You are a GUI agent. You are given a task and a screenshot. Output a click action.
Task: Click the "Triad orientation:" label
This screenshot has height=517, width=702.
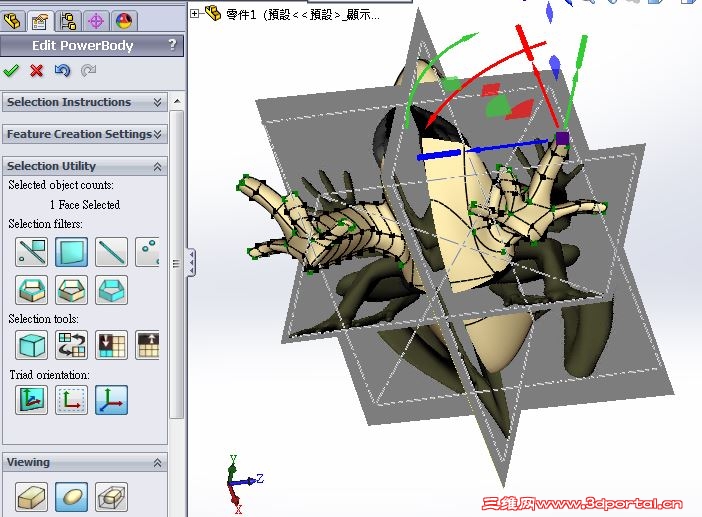pyautogui.click(x=49, y=374)
